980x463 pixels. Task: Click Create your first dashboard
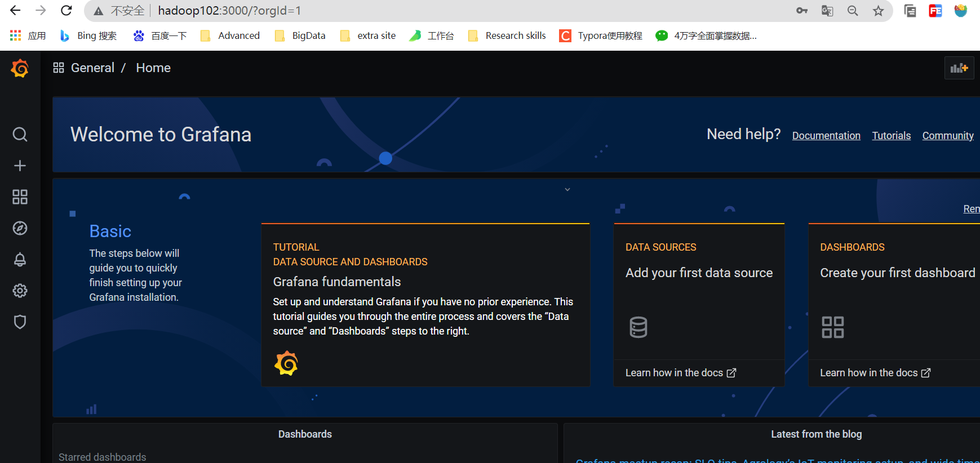click(898, 273)
